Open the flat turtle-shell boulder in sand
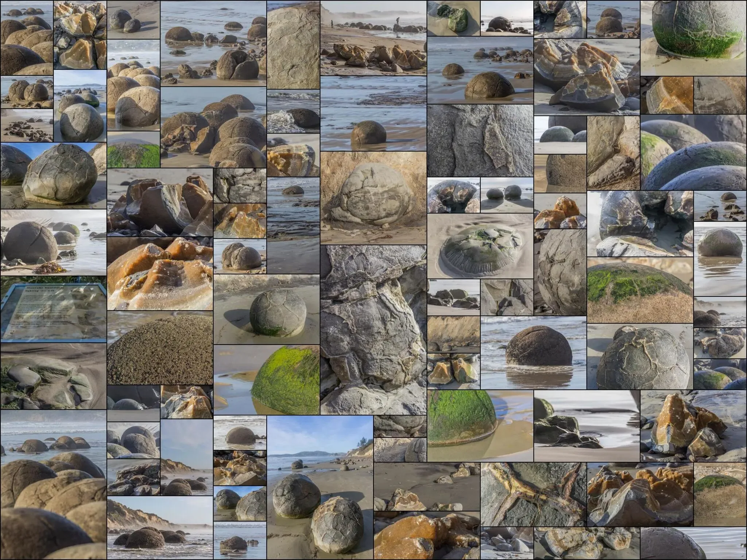 (480, 246)
